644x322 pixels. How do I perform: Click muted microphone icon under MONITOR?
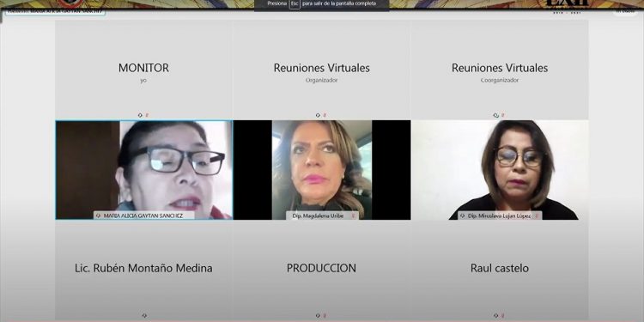coord(147,115)
